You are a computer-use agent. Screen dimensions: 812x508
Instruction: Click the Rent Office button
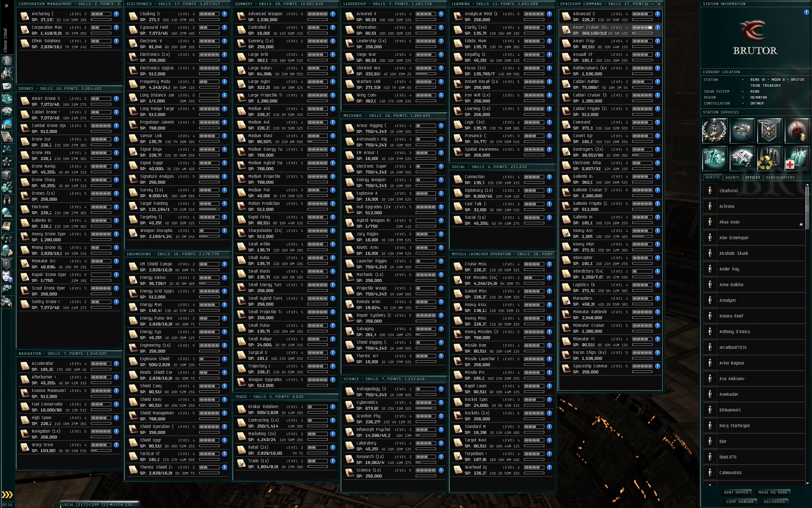(736, 492)
